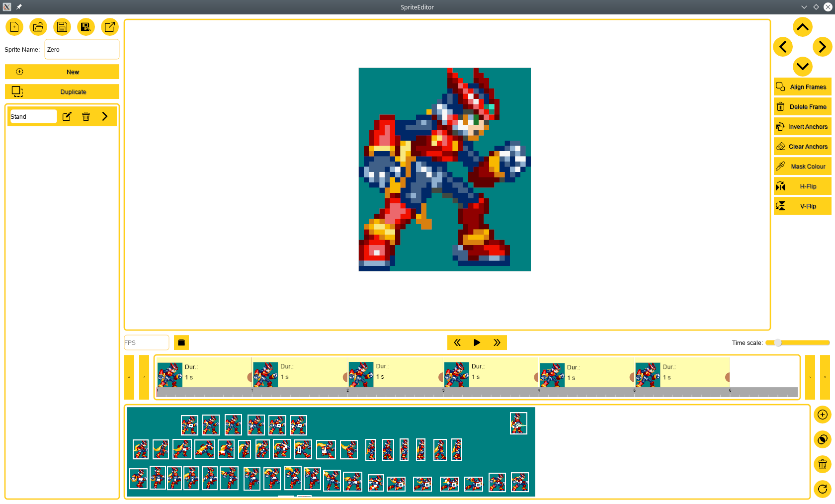Select the first timeline frame thumbnail

(170, 375)
